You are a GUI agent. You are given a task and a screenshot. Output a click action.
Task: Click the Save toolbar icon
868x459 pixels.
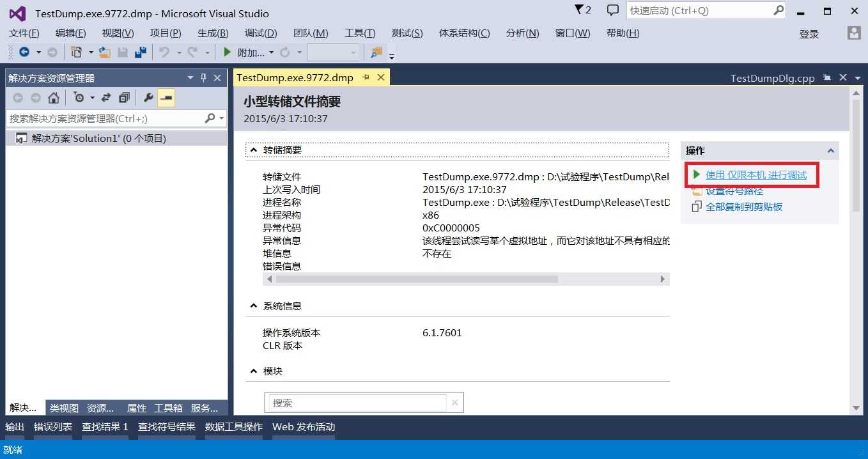[x=123, y=52]
